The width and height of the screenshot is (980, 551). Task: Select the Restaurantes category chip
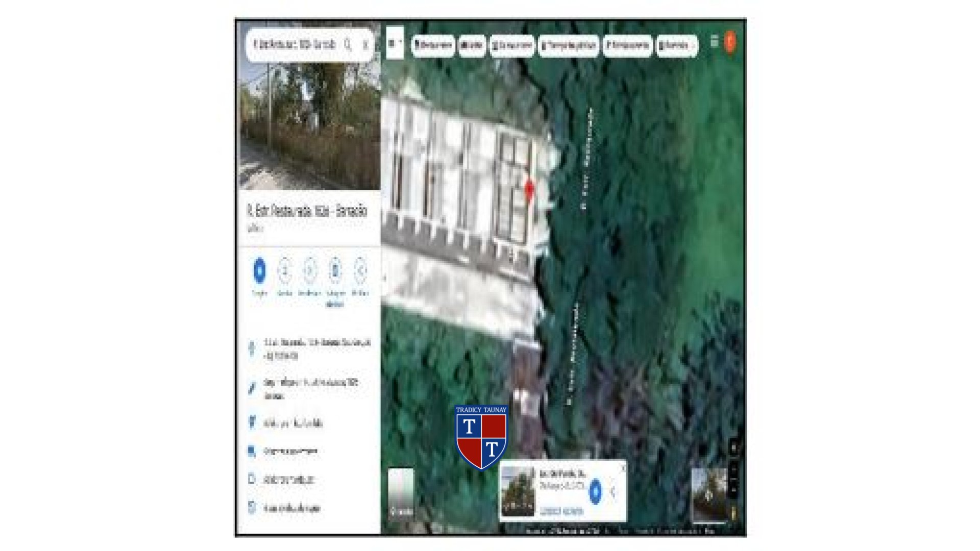tap(433, 45)
